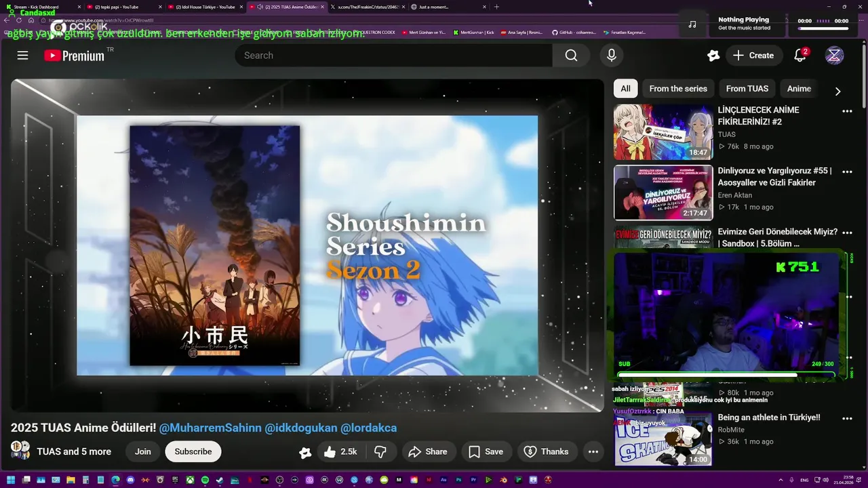Open the Dinliyoruz ve Yargılıyoruz thumbnail

coord(663,192)
